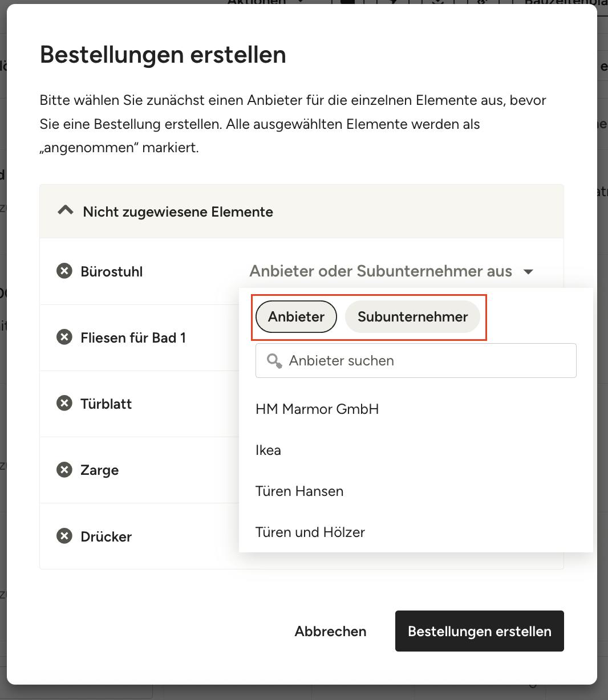Remove the Drücker element via X icon

click(64, 536)
